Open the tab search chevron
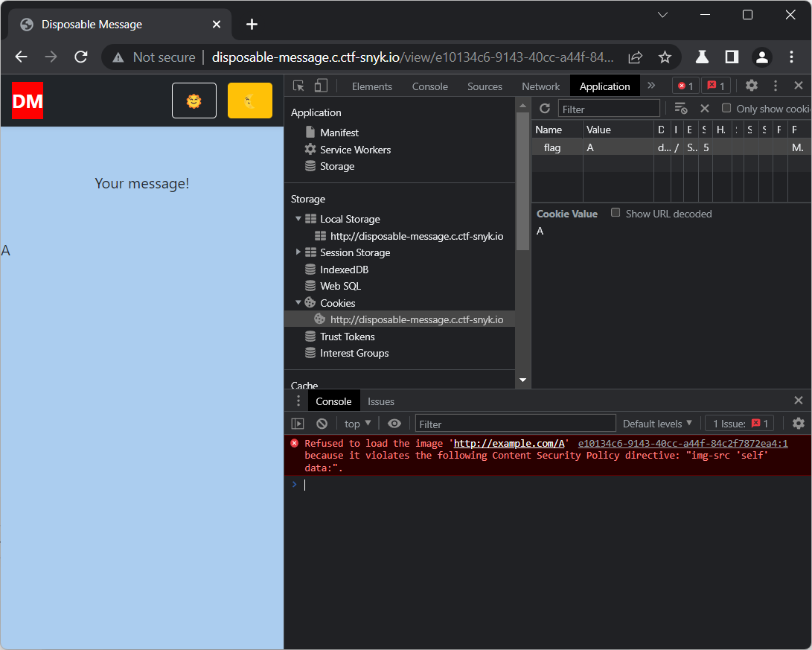 point(662,15)
